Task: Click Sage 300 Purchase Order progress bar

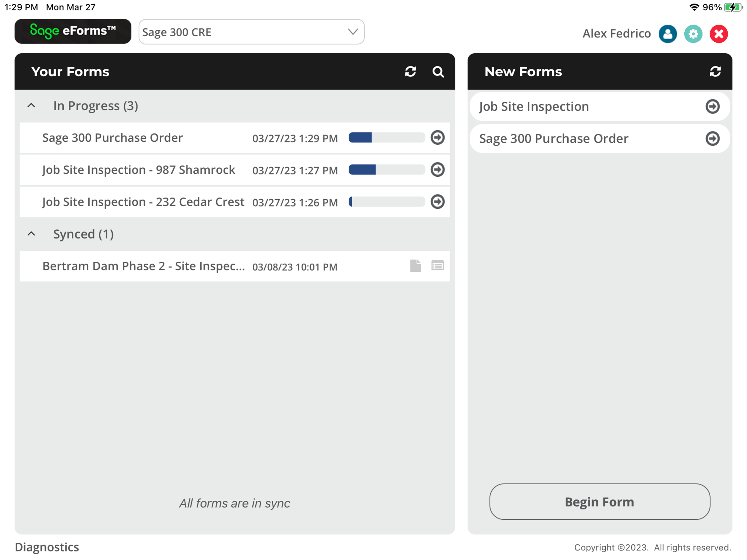Action: click(387, 138)
